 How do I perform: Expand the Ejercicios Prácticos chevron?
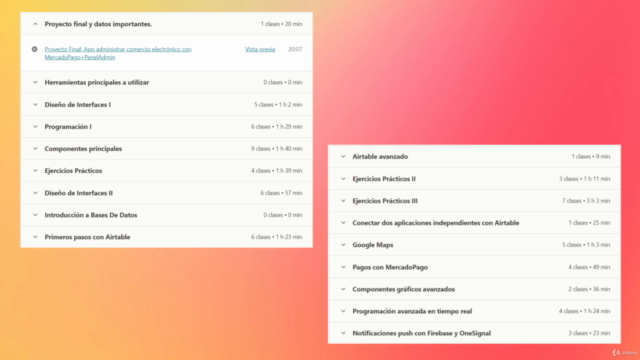click(x=35, y=171)
